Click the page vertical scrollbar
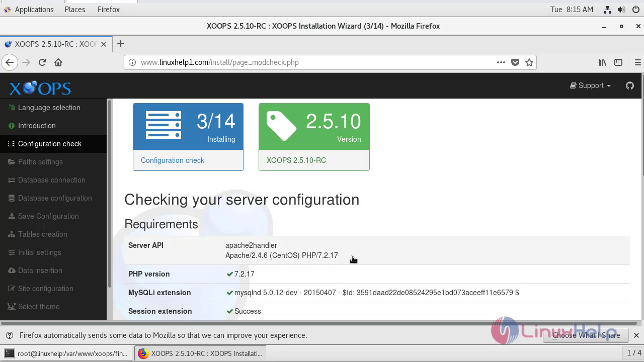 (641, 126)
